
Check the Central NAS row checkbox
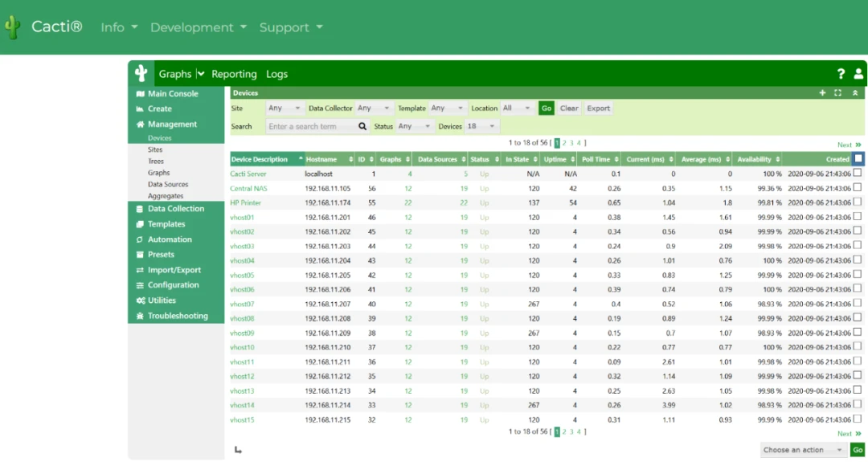click(x=858, y=187)
